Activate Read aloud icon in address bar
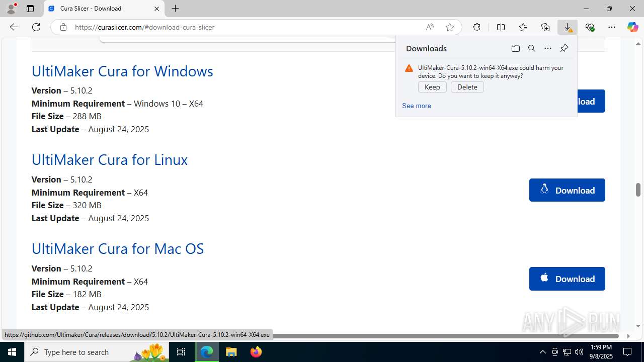The image size is (644, 362). point(430,27)
